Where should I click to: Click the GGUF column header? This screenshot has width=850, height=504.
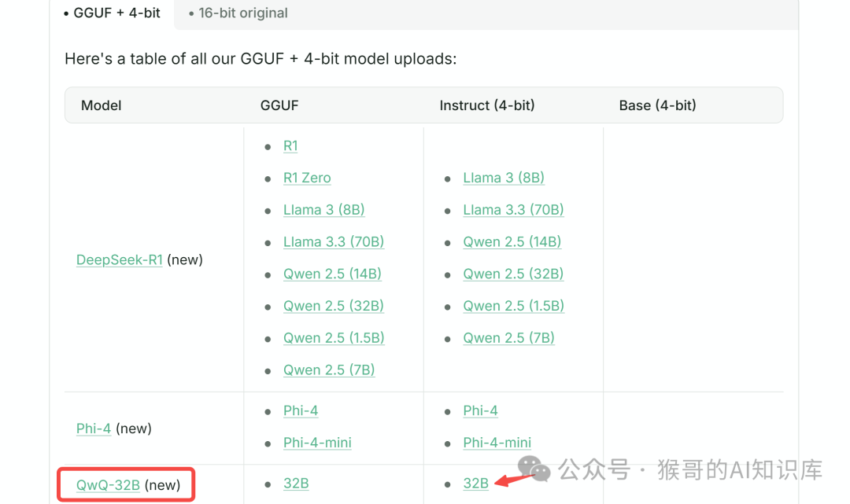point(279,105)
